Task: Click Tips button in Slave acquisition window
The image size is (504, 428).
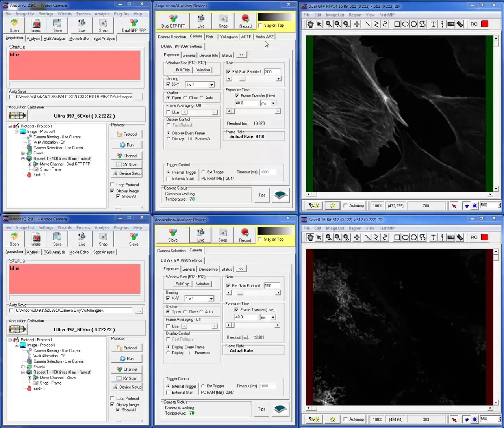Action: [x=261, y=409]
